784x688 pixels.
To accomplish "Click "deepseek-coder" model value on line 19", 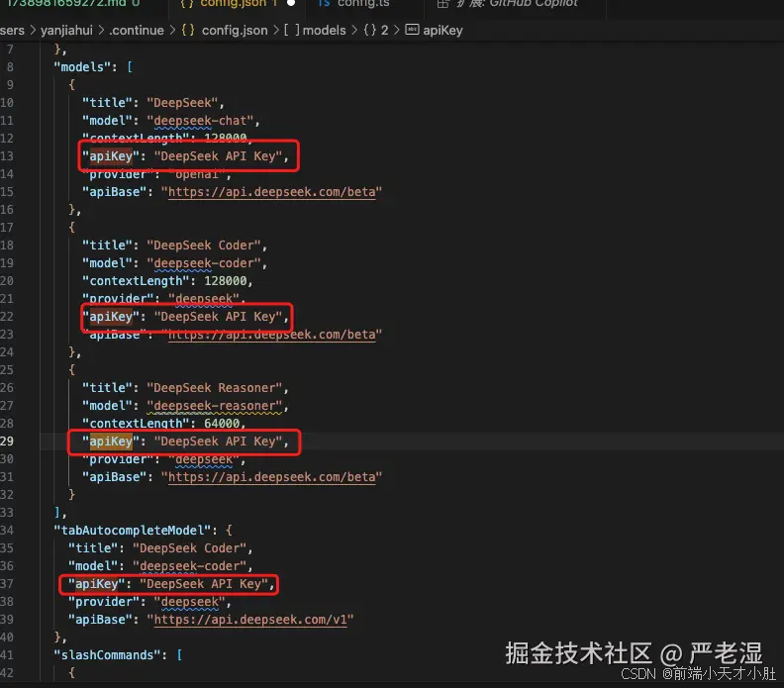I will coord(204,263).
